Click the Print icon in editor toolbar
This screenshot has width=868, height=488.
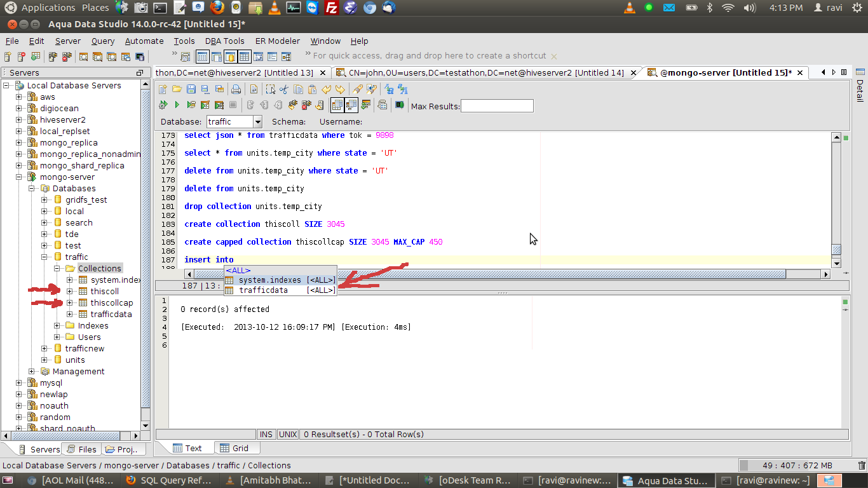pyautogui.click(x=236, y=89)
